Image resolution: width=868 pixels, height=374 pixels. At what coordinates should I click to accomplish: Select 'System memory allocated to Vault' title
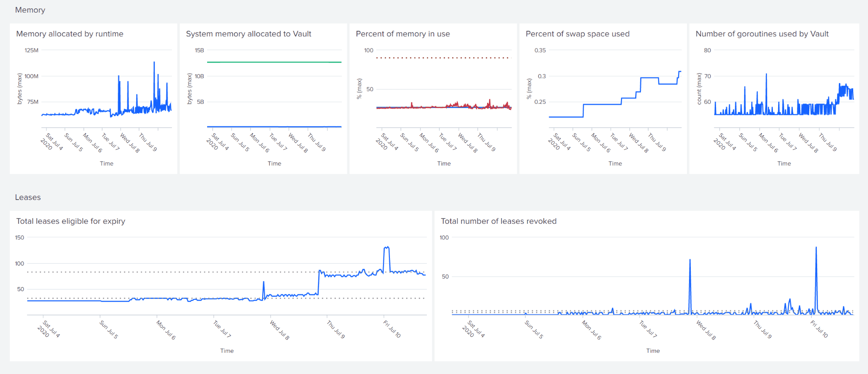coord(249,34)
